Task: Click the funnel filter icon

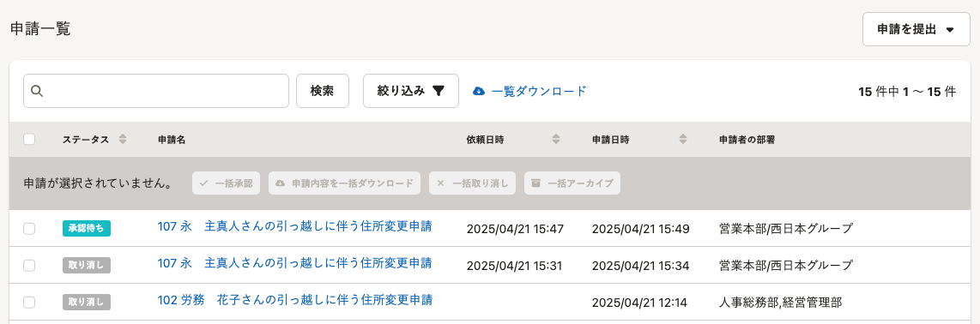Action: (x=439, y=91)
